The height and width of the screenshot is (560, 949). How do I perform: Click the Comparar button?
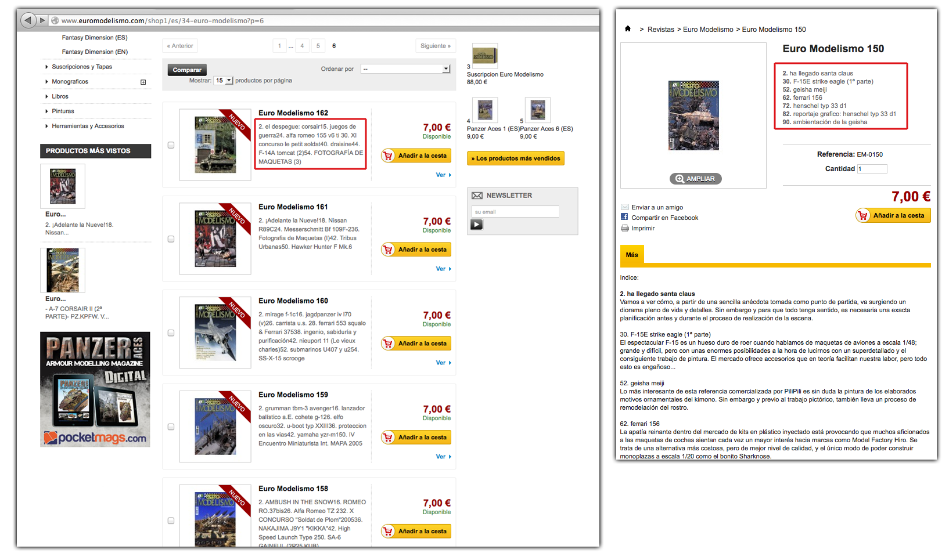[187, 70]
